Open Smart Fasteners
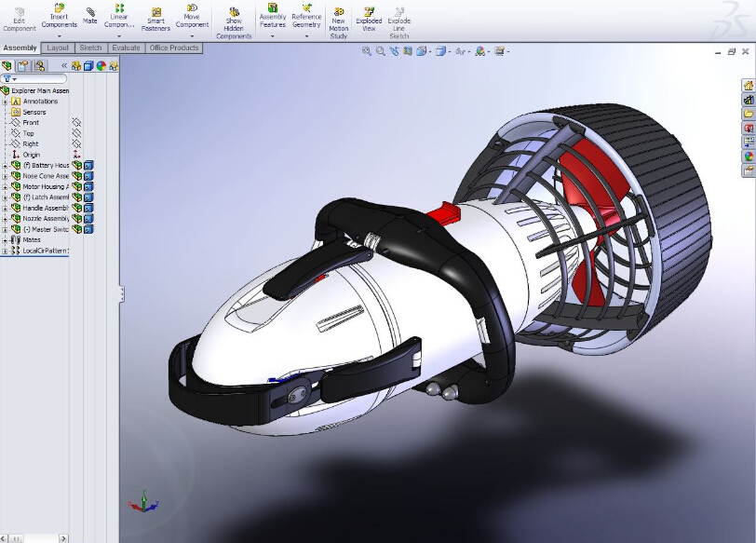756x543 pixels. (x=155, y=19)
